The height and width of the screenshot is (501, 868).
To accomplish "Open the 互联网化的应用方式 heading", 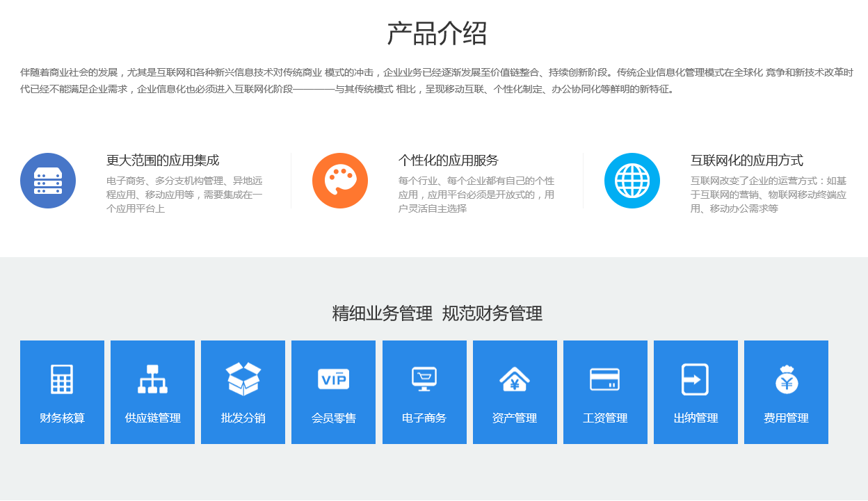I will point(747,161).
